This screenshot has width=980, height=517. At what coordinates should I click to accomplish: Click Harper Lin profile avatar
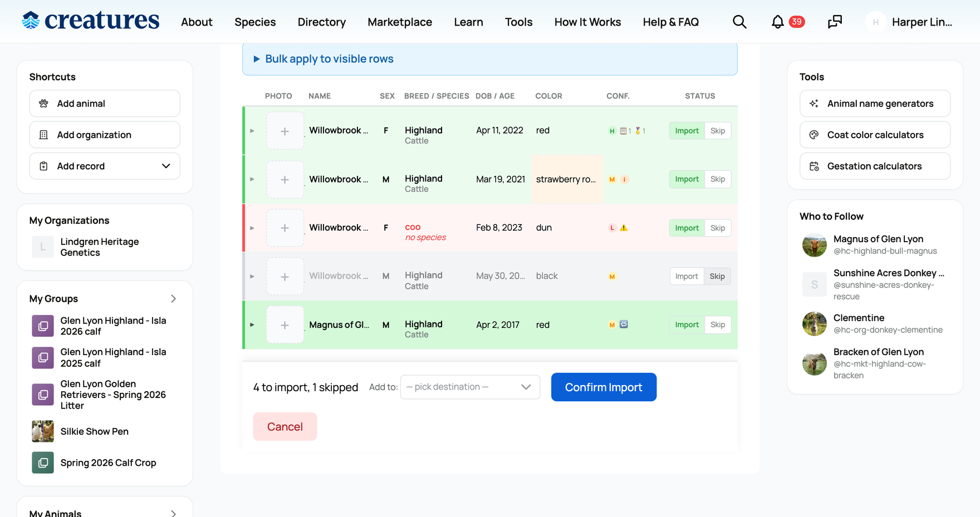pos(875,22)
